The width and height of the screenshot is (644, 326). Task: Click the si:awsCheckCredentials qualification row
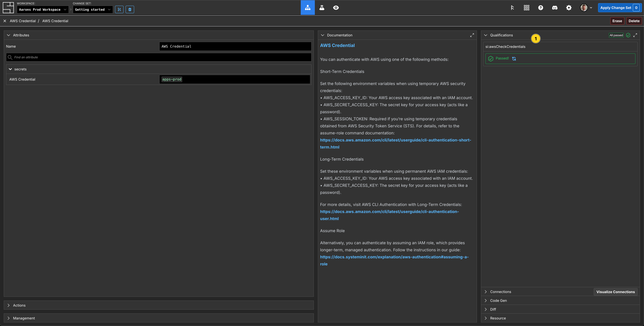tap(560, 47)
